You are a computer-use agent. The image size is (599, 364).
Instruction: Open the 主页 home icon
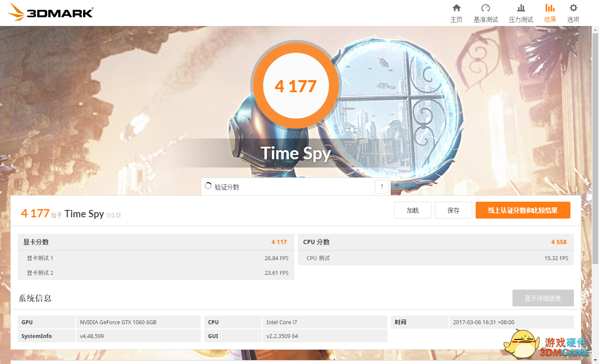[456, 8]
